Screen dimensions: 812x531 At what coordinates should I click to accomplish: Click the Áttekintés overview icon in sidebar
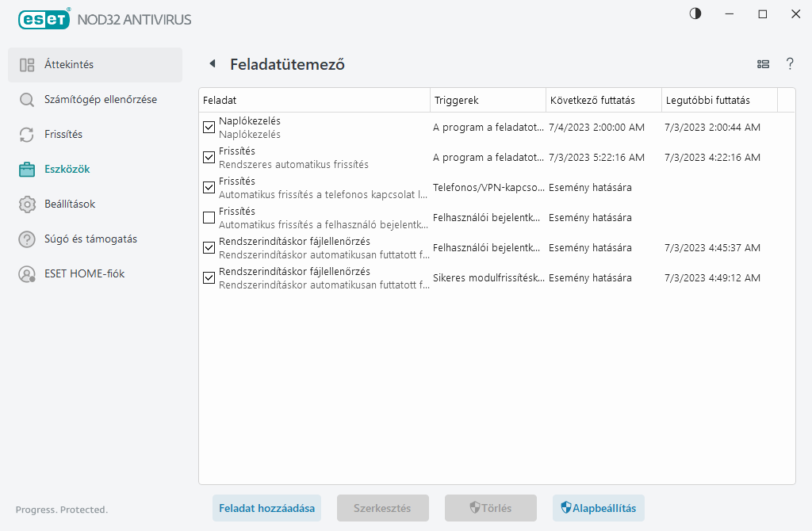click(x=27, y=65)
